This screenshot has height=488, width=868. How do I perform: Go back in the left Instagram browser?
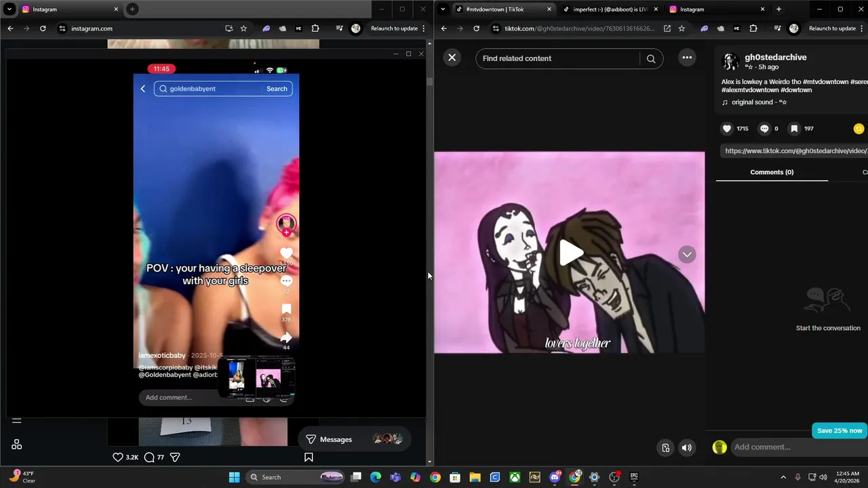pyautogui.click(x=10, y=28)
